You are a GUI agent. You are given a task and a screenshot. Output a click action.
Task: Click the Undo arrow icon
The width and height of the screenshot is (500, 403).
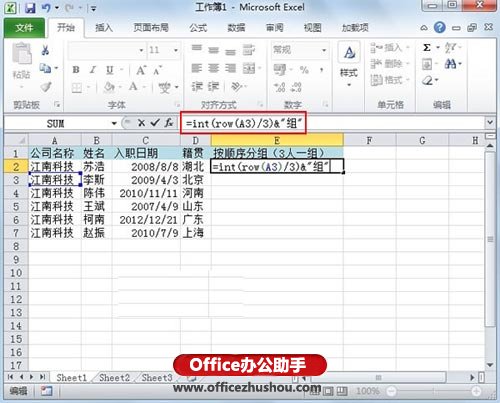46,8
